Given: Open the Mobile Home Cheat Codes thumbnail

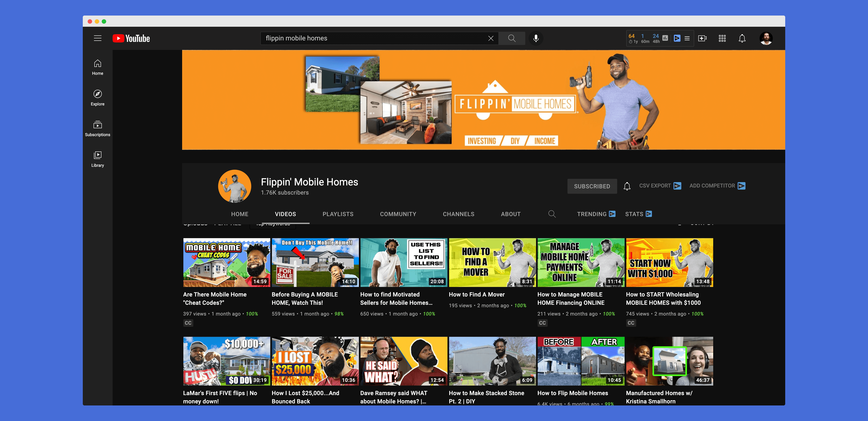Looking at the screenshot, I should pos(226,263).
